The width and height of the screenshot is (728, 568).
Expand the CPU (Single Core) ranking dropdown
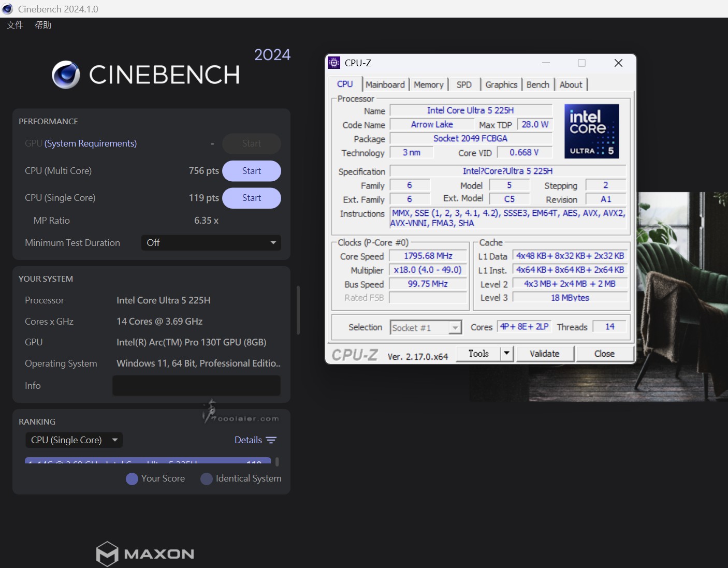tap(74, 440)
